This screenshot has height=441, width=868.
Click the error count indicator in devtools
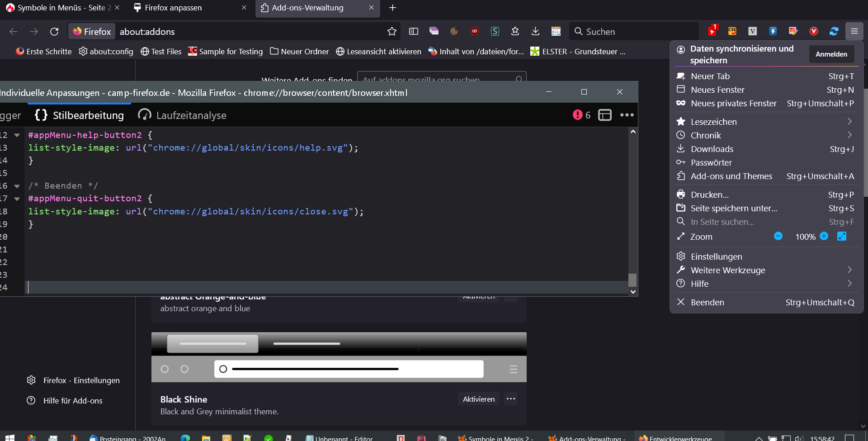[x=581, y=115]
